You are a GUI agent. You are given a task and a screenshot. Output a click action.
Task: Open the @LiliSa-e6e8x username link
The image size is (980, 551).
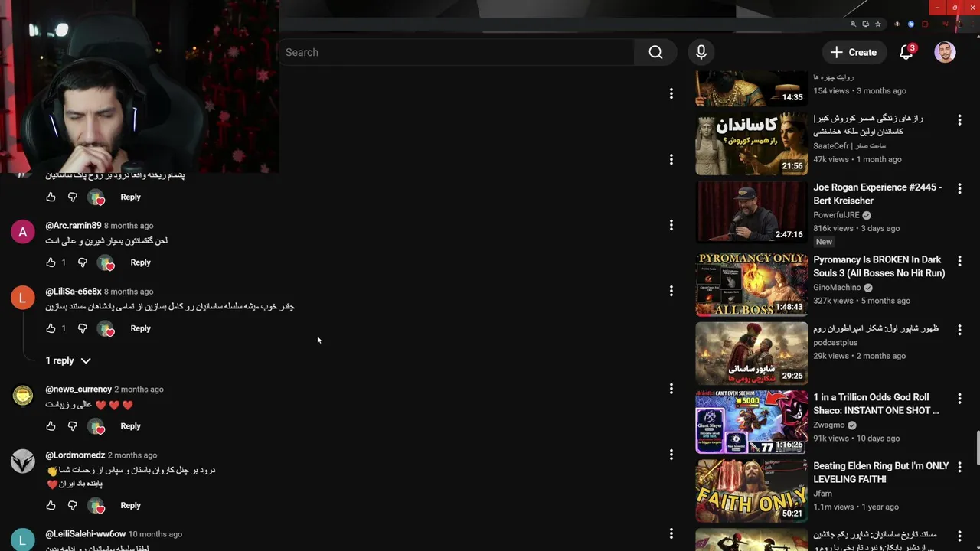coord(73,292)
